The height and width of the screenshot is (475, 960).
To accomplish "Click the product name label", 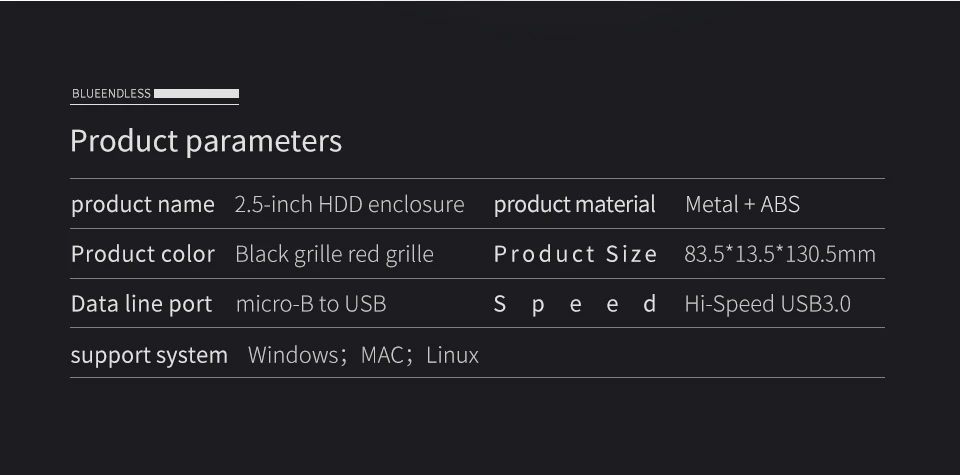I will 143,204.
